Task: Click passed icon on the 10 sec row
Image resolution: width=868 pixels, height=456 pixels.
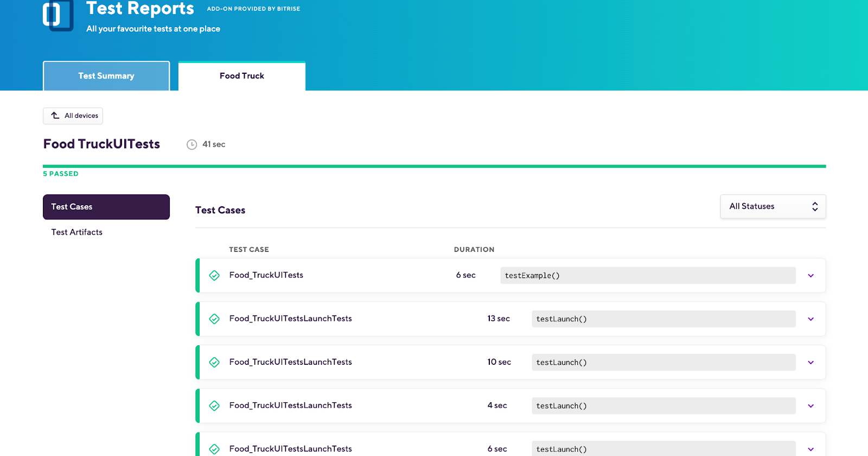Action: [x=214, y=363]
